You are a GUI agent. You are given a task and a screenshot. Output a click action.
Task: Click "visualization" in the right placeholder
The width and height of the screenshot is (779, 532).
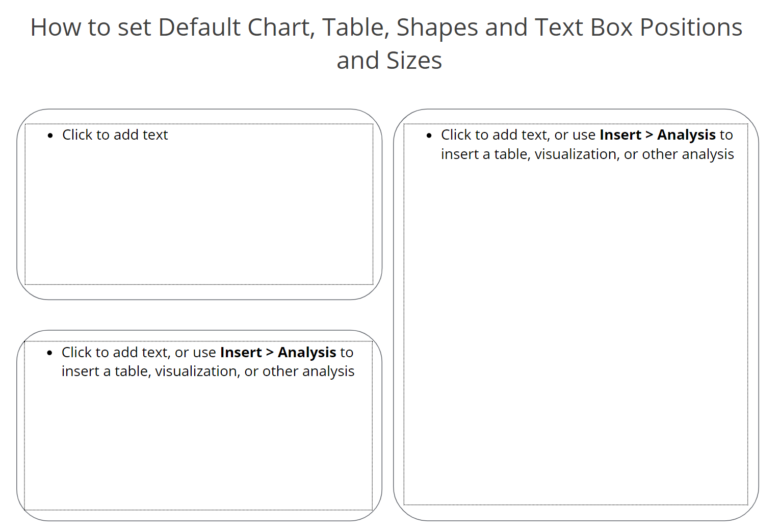(577, 154)
